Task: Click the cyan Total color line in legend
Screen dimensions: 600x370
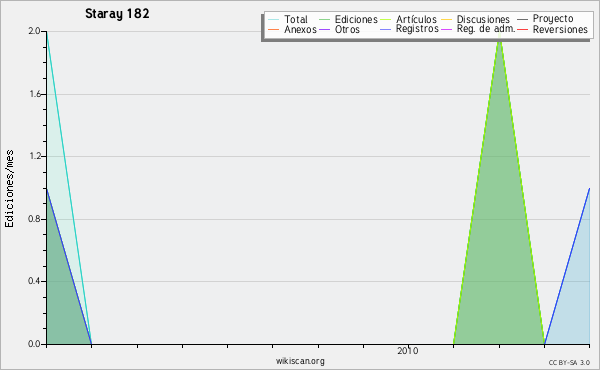Action: point(274,19)
